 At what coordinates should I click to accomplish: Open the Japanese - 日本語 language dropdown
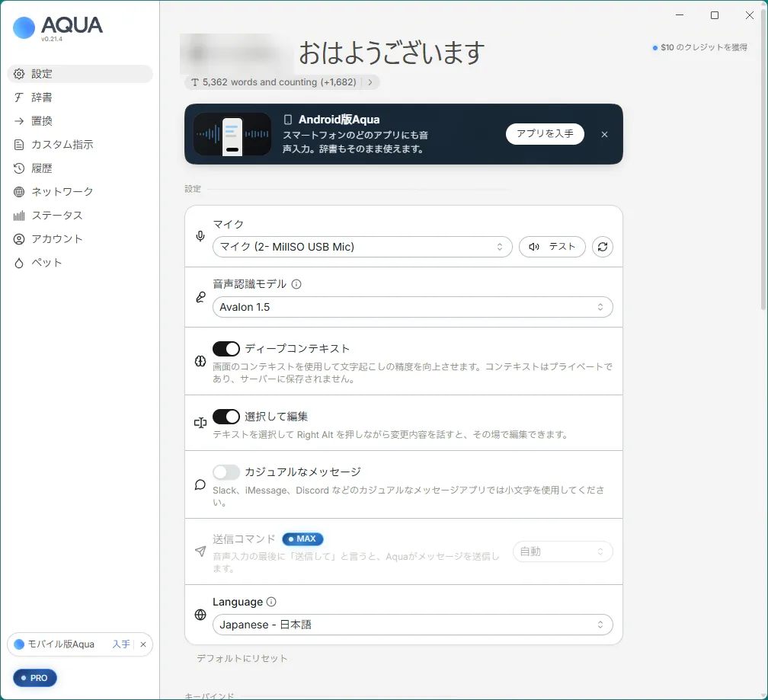coord(412,625)
